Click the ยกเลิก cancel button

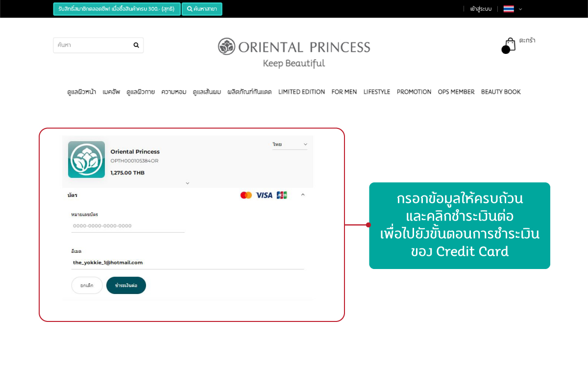coord(87,285)
